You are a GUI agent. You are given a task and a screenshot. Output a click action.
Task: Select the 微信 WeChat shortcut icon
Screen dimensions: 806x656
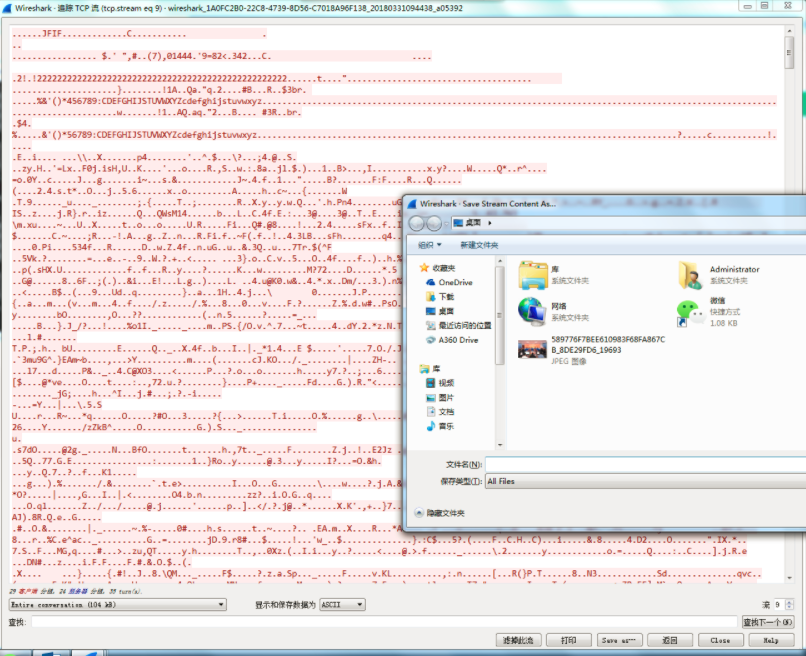click(x=690, y=312)
